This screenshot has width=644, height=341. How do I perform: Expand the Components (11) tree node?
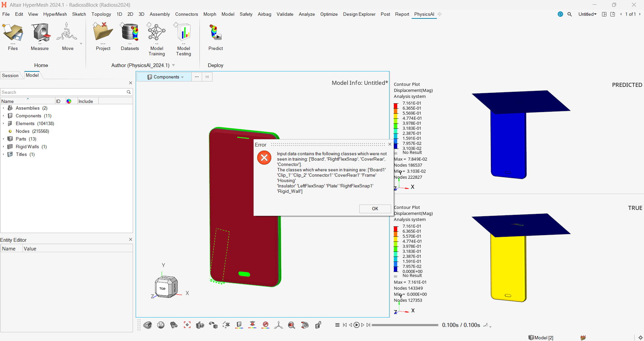[x=3, y=116]
